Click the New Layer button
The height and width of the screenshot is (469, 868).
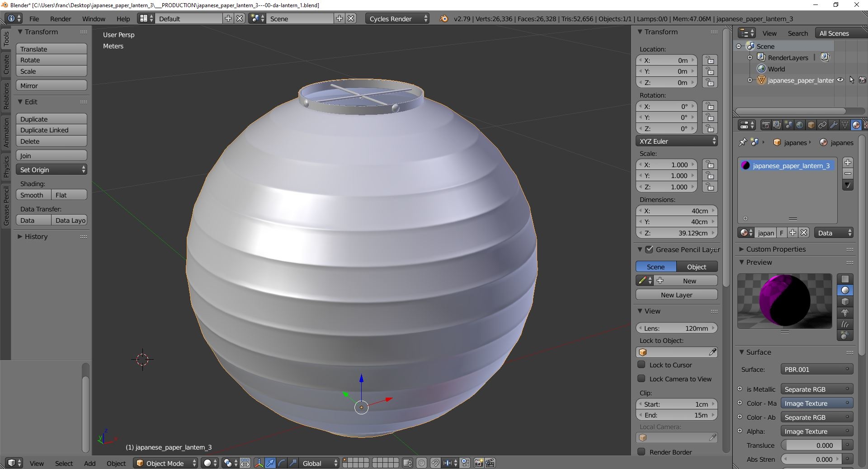[x=676, y=295]
